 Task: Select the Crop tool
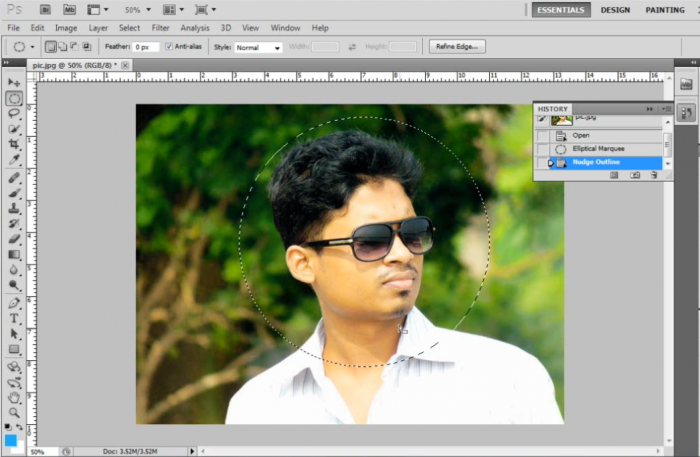[x=14, y=144]
